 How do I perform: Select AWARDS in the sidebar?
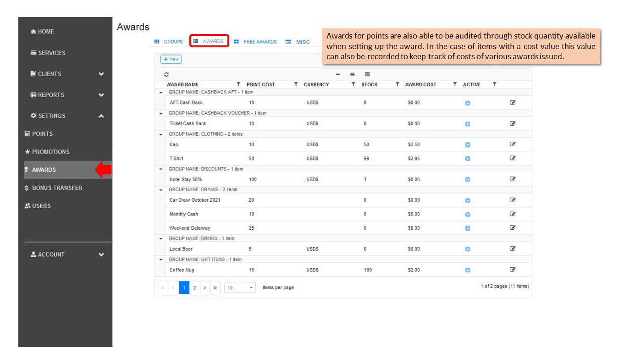pyautogui.click(x=68, y=170)
